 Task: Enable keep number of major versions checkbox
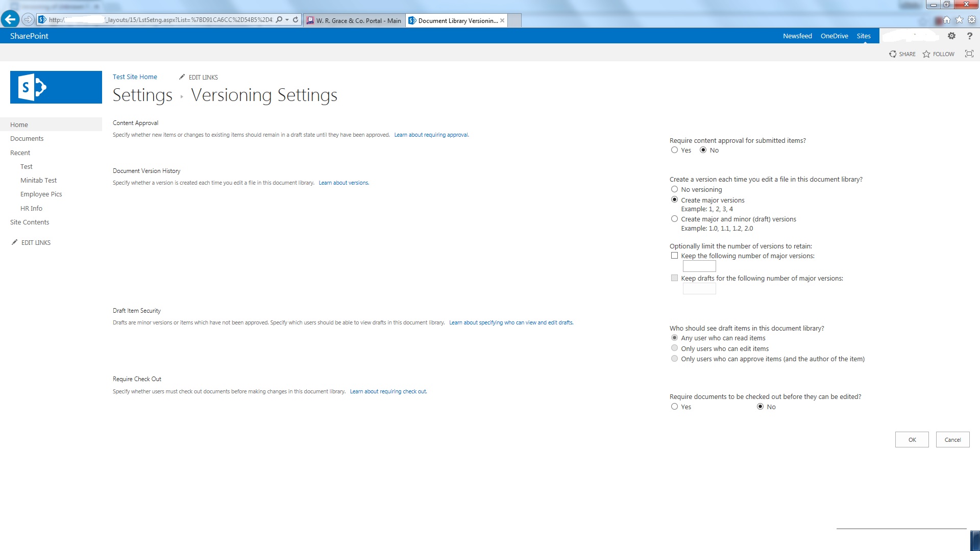675,256
